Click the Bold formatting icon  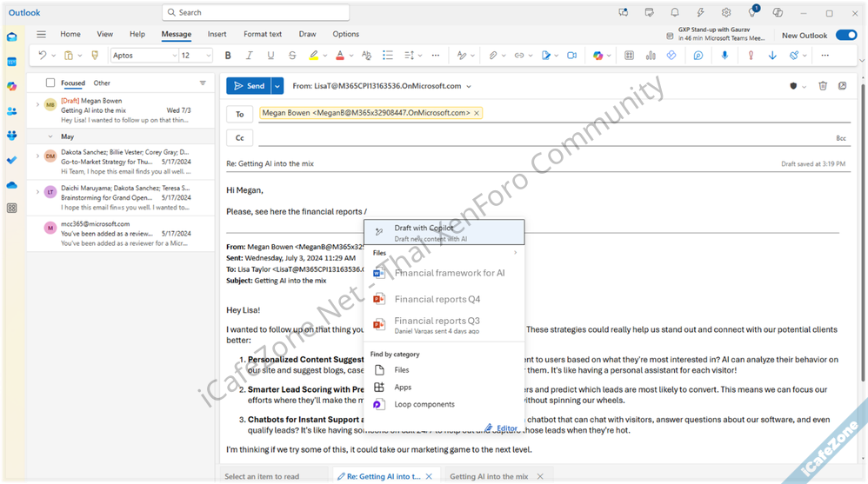228,56
